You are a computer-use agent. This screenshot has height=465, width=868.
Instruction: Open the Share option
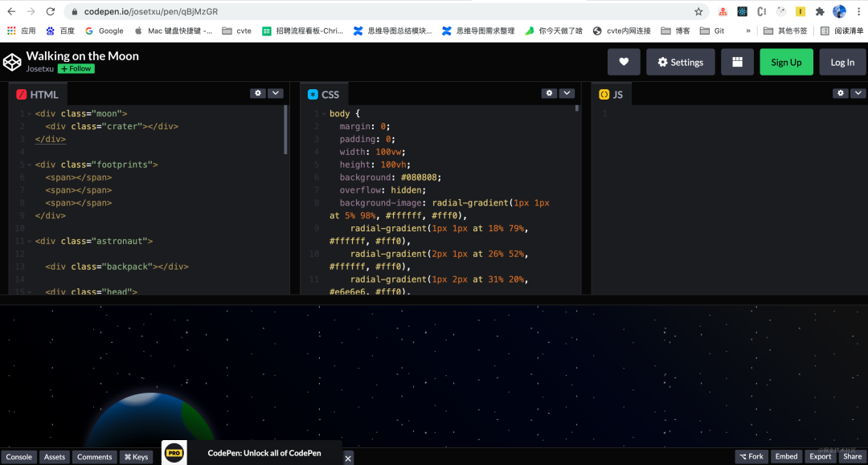(x=853, y=457)
